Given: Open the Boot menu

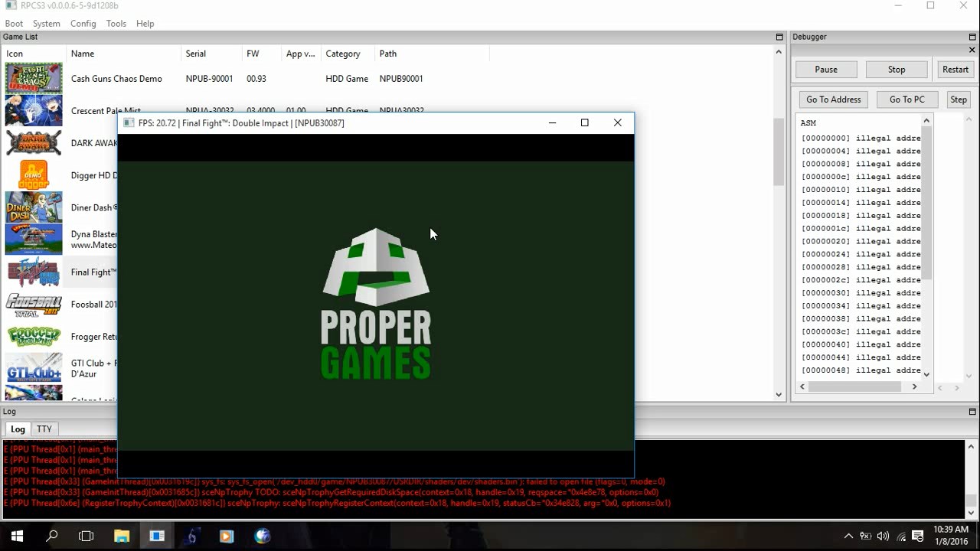Looking at the screenshot, I should (14, 24).
